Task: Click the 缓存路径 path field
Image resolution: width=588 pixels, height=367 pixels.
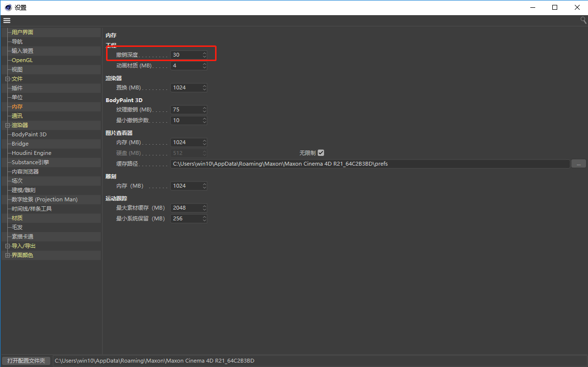Action: point(370,164)
